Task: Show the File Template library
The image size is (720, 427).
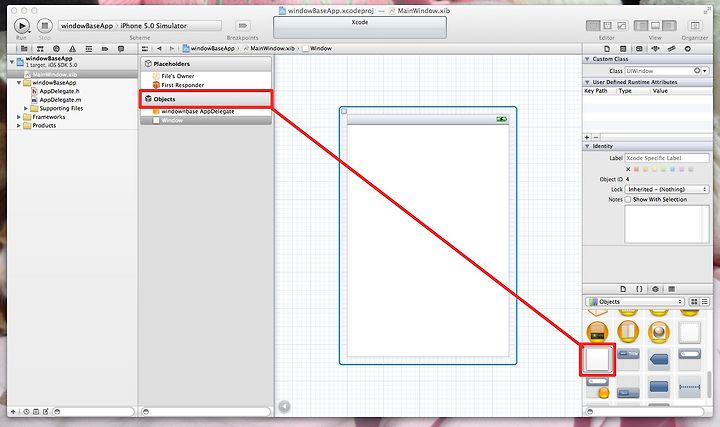Action: [623, 289]
